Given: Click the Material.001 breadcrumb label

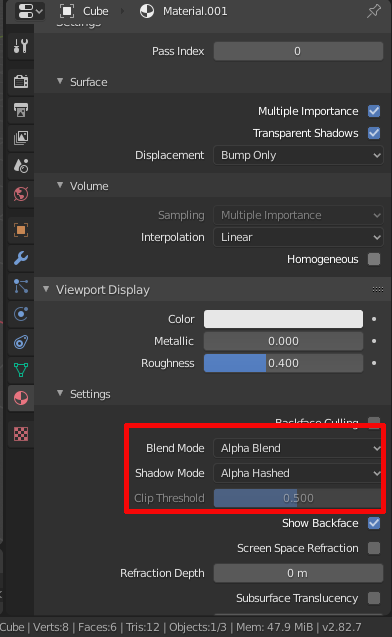Looking at the screenshot, I should (195, 11).
